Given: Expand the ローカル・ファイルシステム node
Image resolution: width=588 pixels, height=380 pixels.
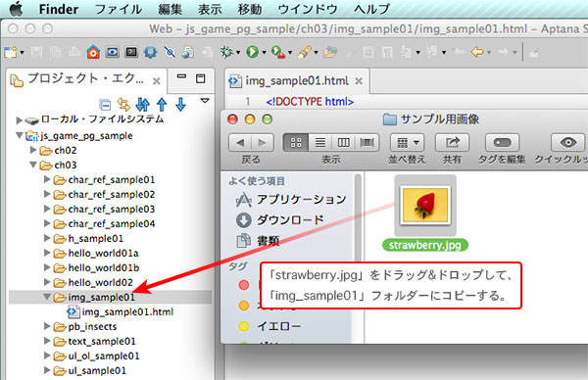Looking at the screenshot, I should click(x=20, y=120).
